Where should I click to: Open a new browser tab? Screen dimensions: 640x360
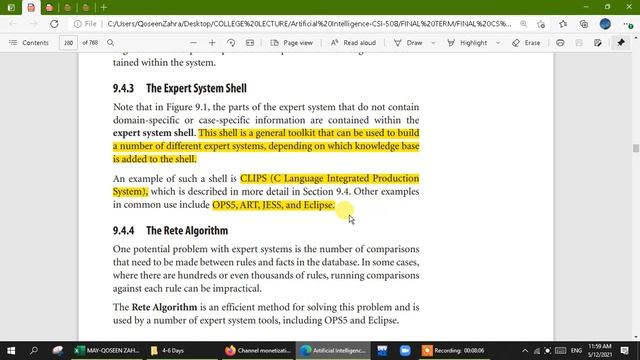(104, 7)
